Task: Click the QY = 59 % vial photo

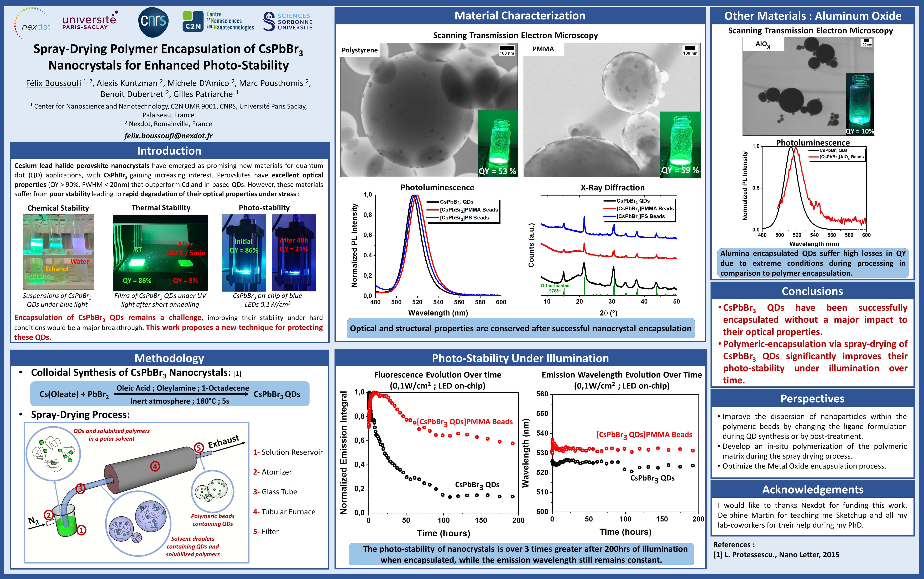Action: click(x=680, y=144)
